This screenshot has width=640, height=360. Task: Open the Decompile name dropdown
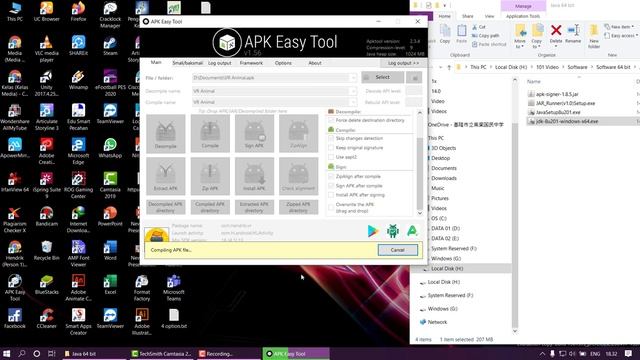point(353,91)
